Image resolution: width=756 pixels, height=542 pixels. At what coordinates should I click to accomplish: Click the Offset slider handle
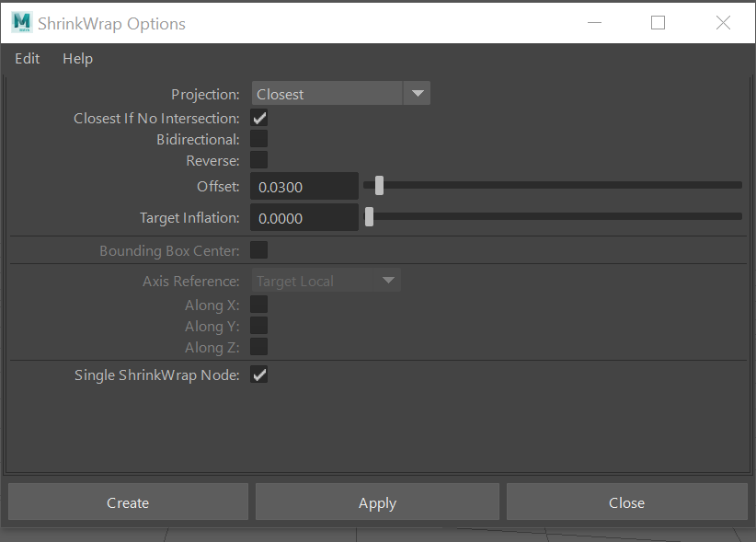(379, 186)
